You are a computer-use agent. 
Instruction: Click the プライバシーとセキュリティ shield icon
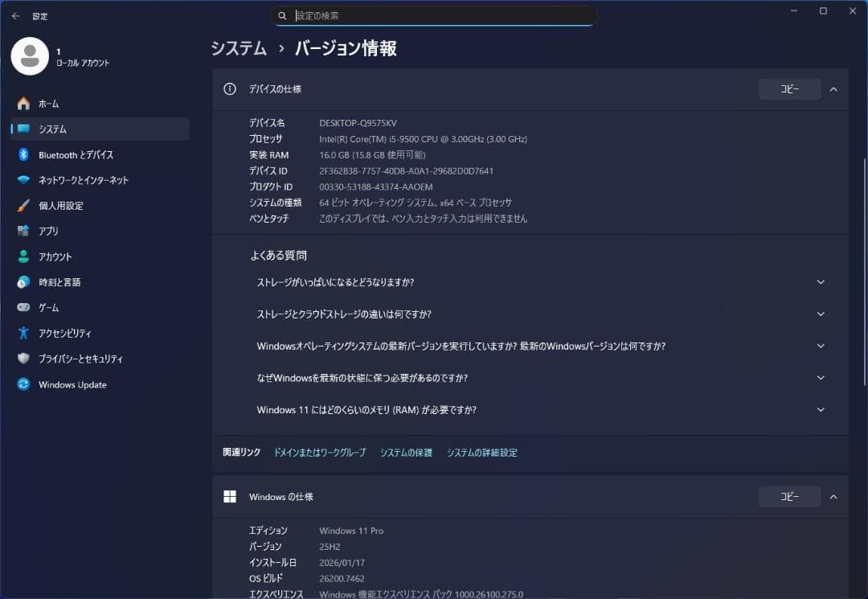coord(23,359)
